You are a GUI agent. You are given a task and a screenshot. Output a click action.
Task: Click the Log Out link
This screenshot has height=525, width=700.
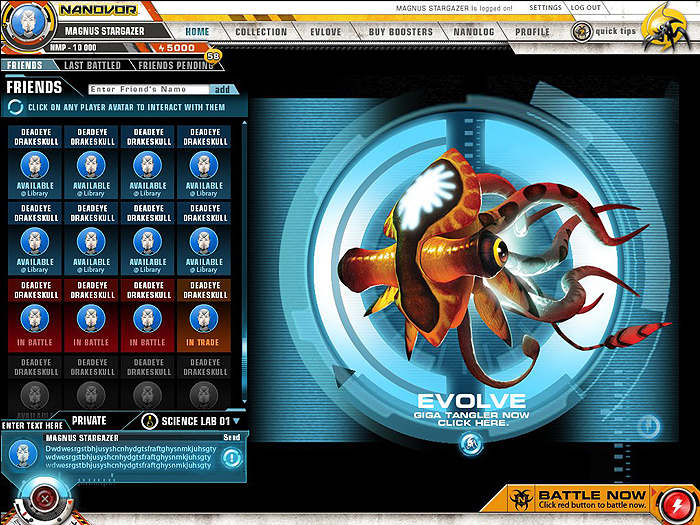[586, 8]
